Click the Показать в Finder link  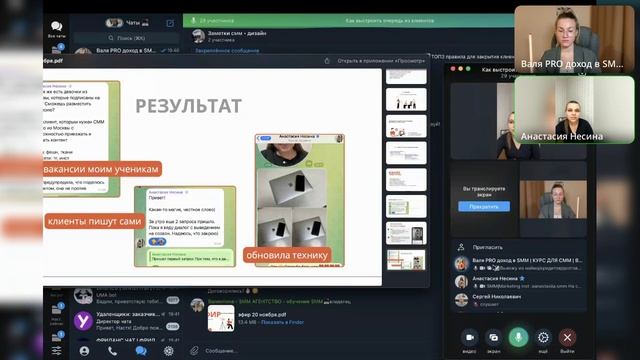pyautogui.click(x=282, y=322)
